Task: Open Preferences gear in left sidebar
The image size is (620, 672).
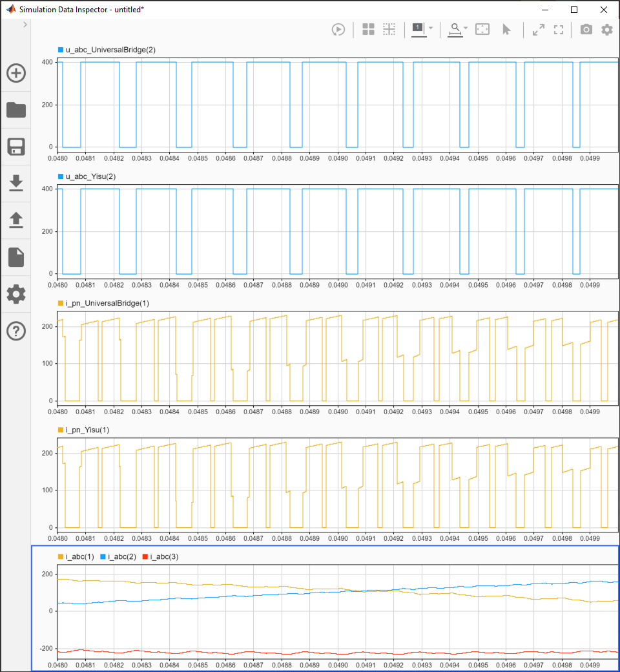Action: point(16,294)
